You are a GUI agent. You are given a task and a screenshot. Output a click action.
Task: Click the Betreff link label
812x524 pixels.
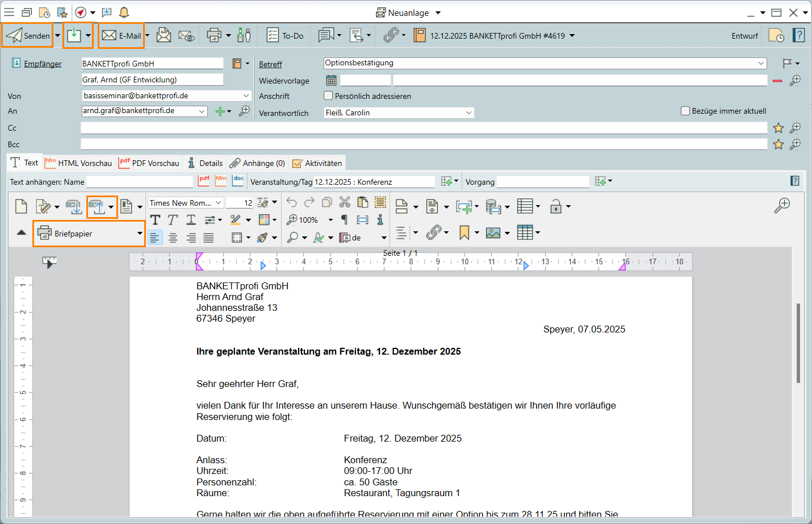(270, 64)
